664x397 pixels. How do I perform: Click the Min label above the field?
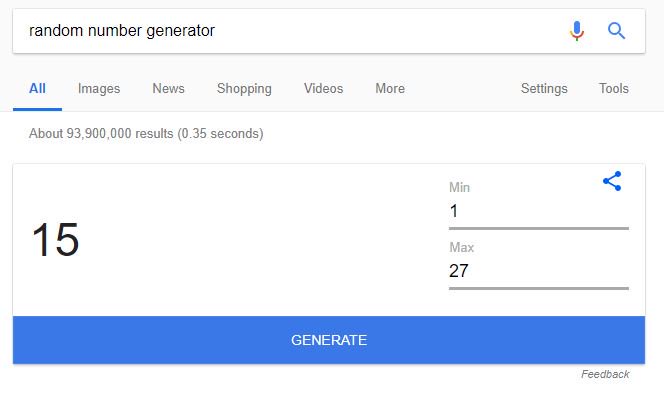(x=459, y=187)
